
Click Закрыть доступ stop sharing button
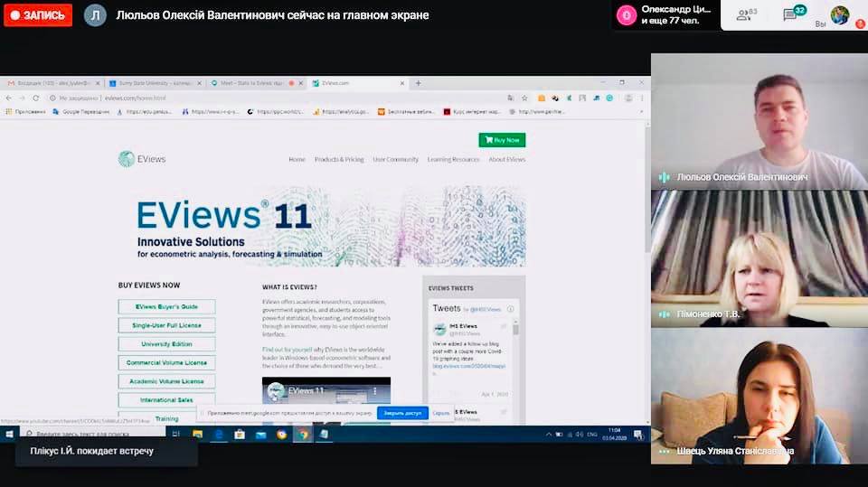coord(402,414)
